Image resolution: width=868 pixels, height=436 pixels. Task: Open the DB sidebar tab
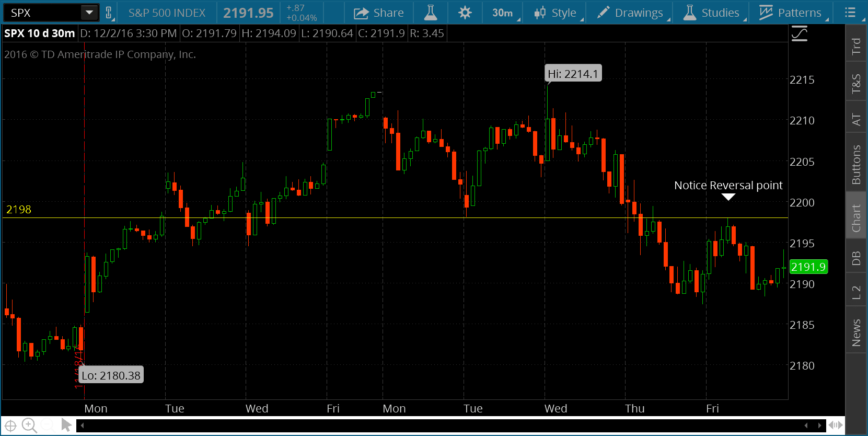[856, 258]
